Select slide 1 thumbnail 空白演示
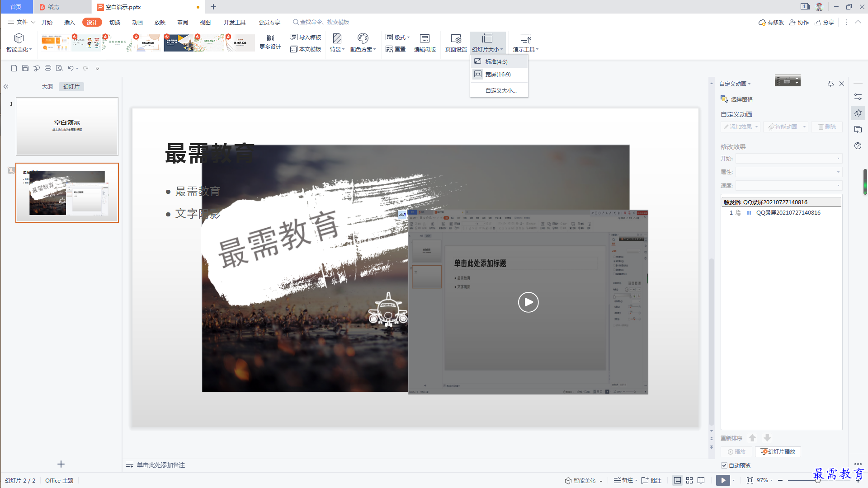 [x=67, y=127]
